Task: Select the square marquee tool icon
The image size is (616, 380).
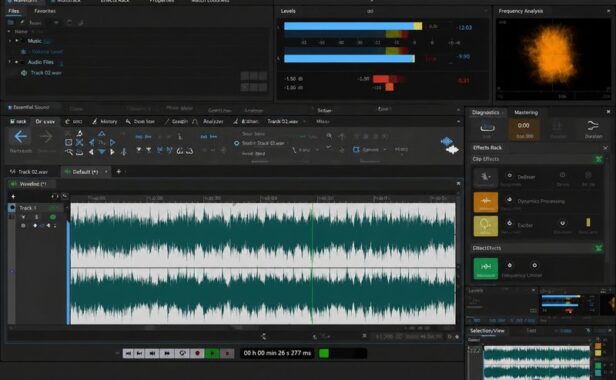Action: pos(68,142)
